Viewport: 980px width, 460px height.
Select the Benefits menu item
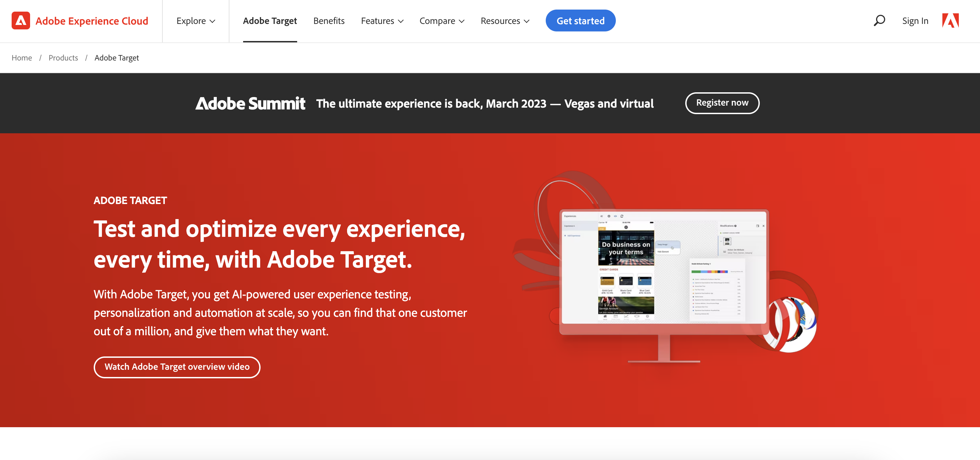pyautogui.click(x=329, y=21)
